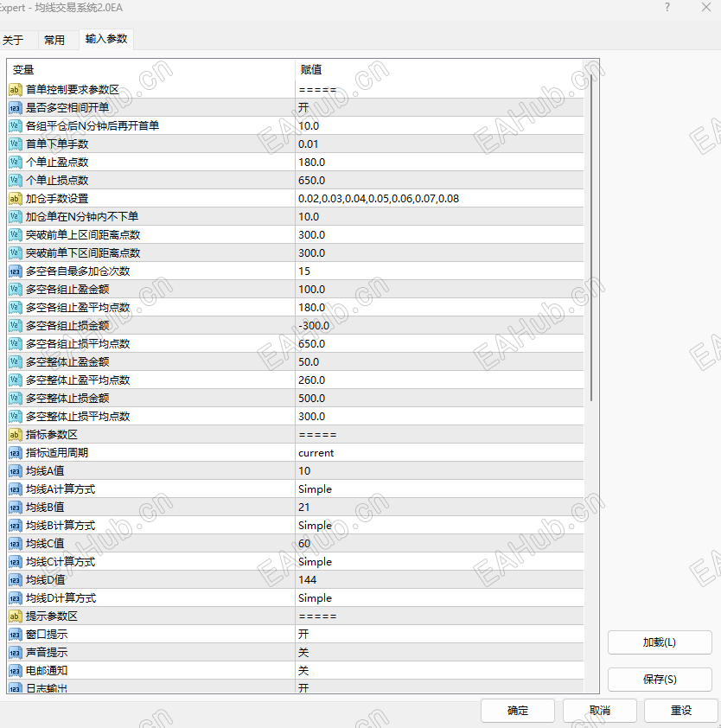Switch to the 关于 tab
The height and width of the screenshot is (728, 721).
[13, 40]
